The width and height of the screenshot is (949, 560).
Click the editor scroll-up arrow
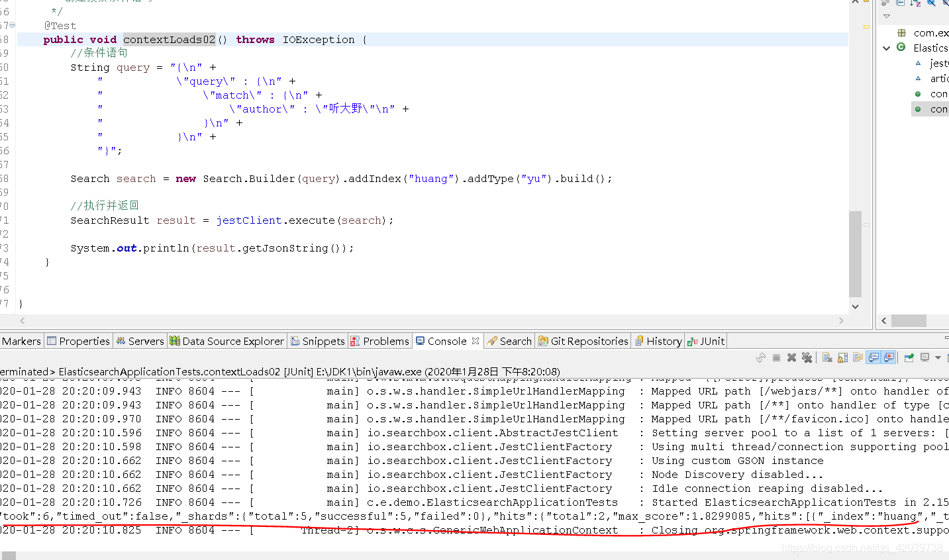point(855,3)
